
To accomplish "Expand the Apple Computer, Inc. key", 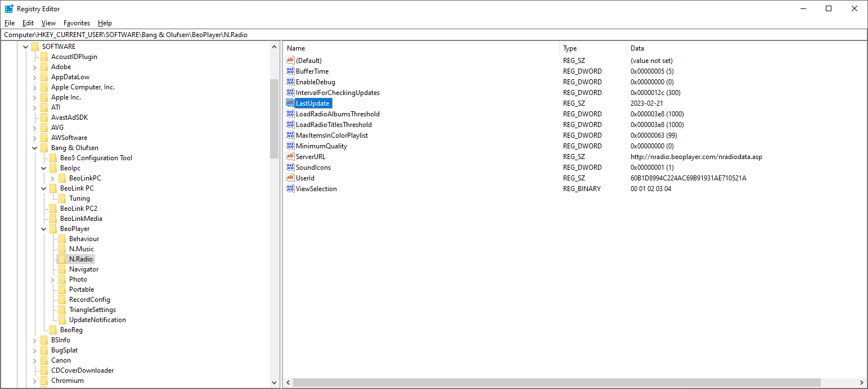I will pos(34,87).
